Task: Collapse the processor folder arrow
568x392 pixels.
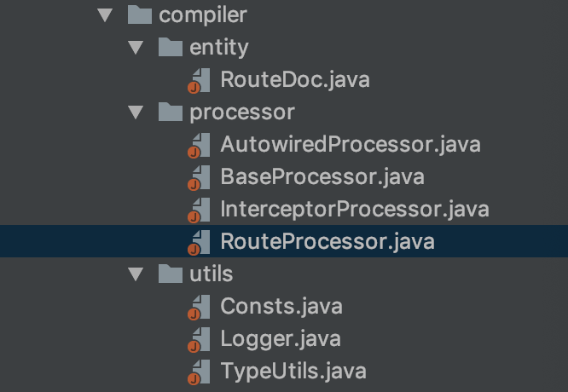Action: click(136, 112)
